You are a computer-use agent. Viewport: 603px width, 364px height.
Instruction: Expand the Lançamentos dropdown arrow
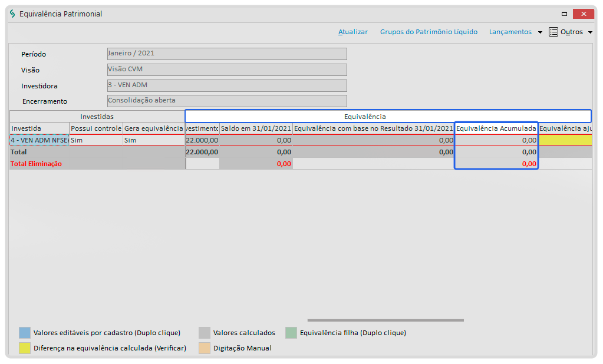click(540, 32)
